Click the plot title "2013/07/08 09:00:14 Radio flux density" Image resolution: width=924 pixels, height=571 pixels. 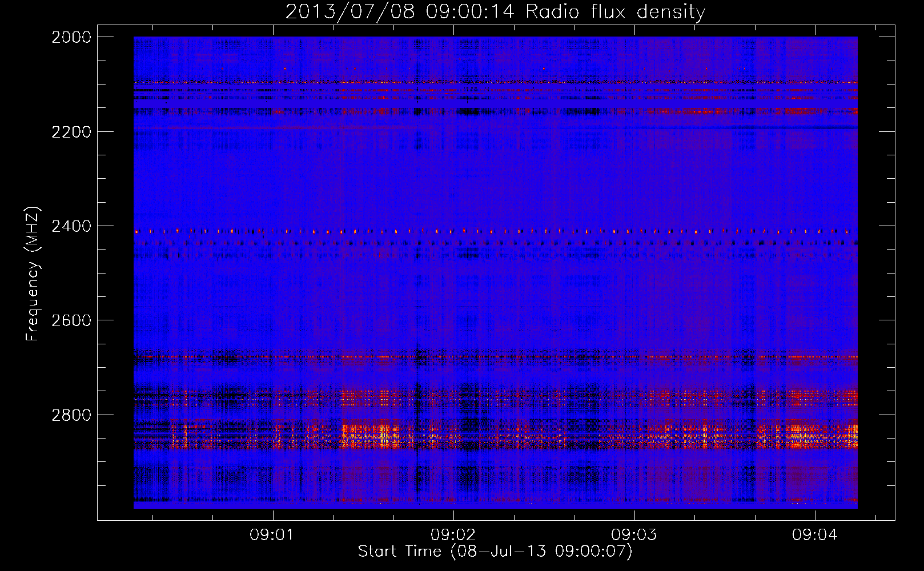(495, 11)
